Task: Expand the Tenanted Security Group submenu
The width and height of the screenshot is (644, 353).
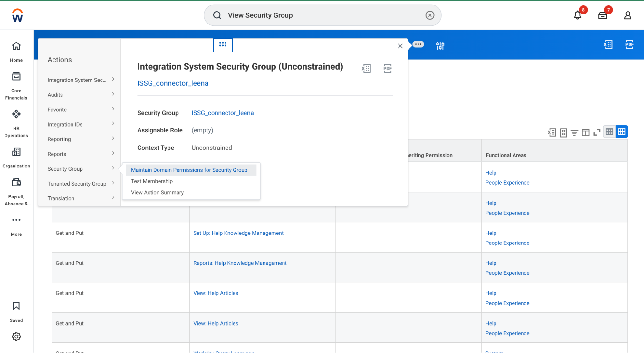Action: 81,184
